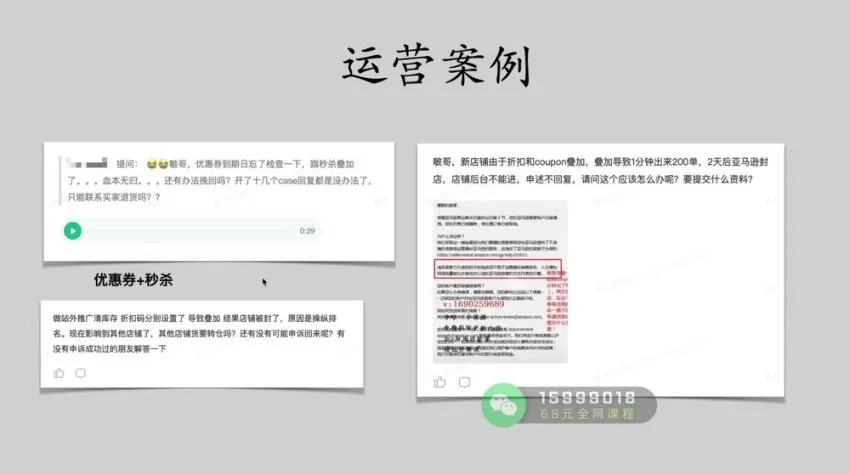Image resolution: width=850 pixels, height=474 pixels.
Task: Like the post about 折扣码 stacking
Action: pos(59,373)
